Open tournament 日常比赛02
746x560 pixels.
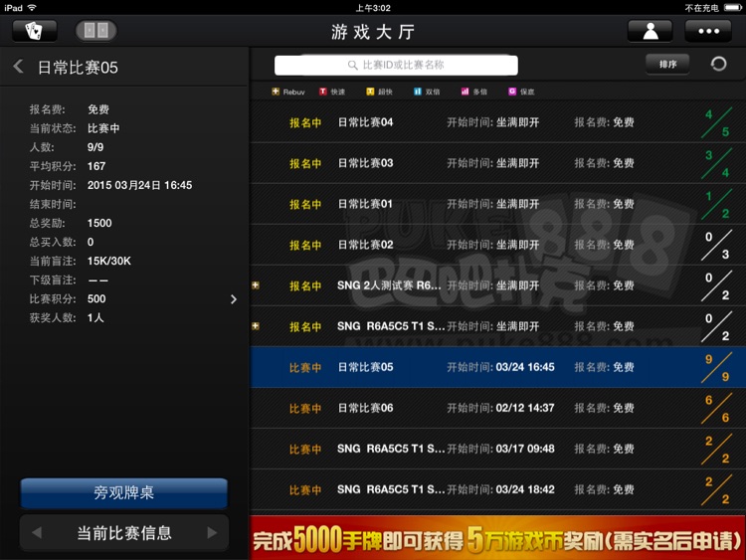click(x=497, y=245)
